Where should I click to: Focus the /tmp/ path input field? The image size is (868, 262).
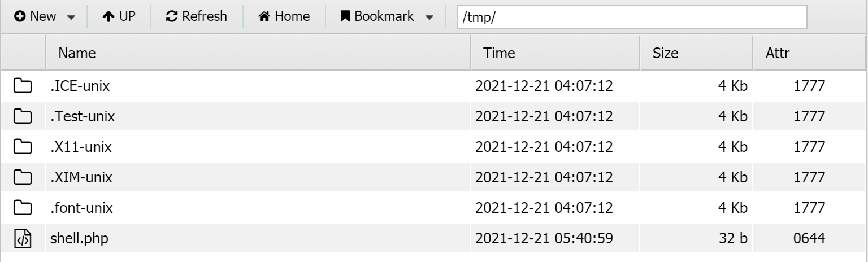tap(631, 17)
